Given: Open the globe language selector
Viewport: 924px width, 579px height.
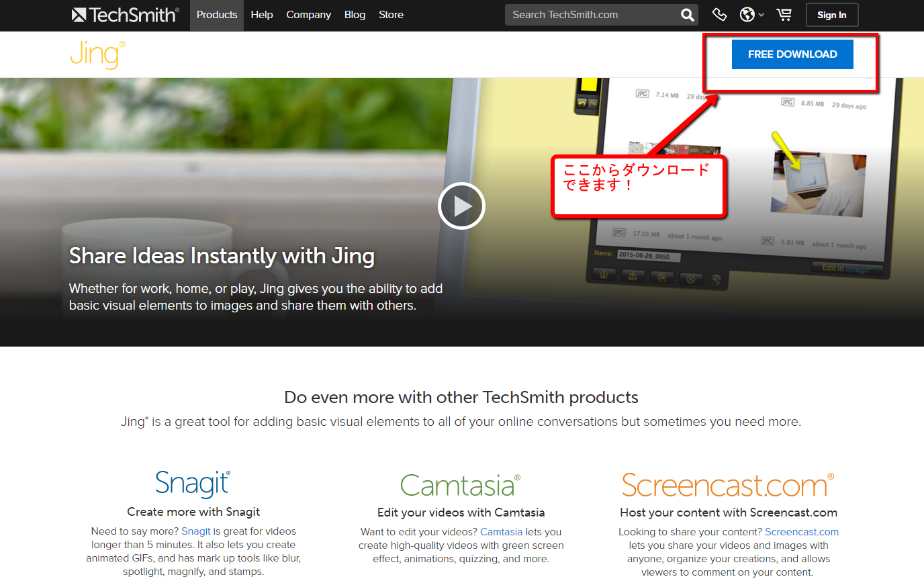Looking at the screenshot, I should (751, 15).
